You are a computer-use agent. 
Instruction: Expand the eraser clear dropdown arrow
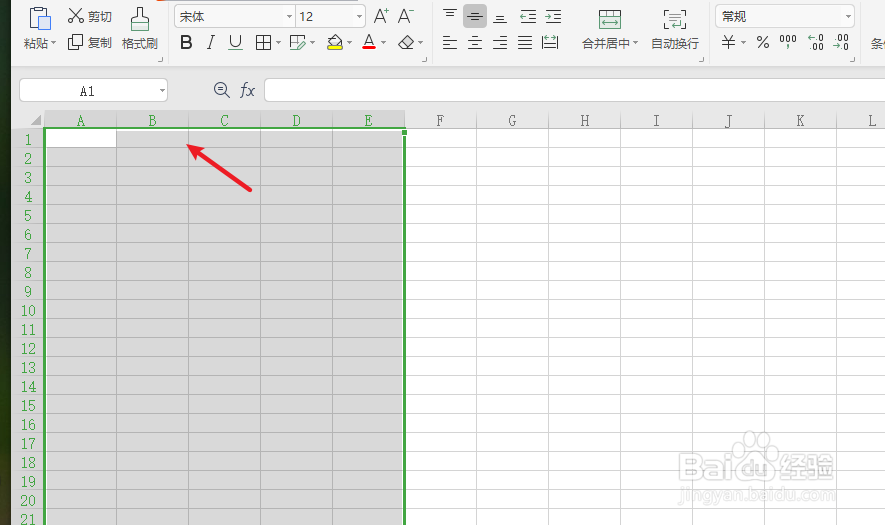click(x=420, y=43)
